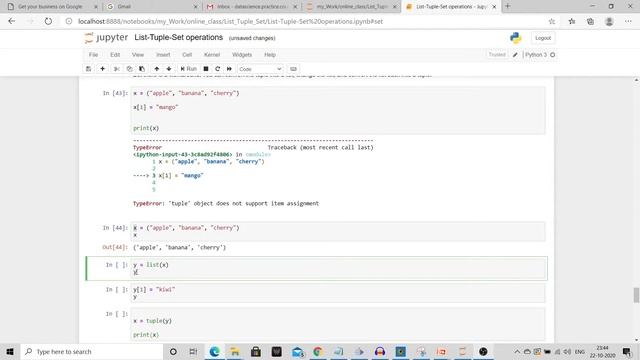Image resolution: width=640 pixels, height=360 pixels.
Task: Rename notebook title List-Tuple-Set operations
Action: click(178, 38)
